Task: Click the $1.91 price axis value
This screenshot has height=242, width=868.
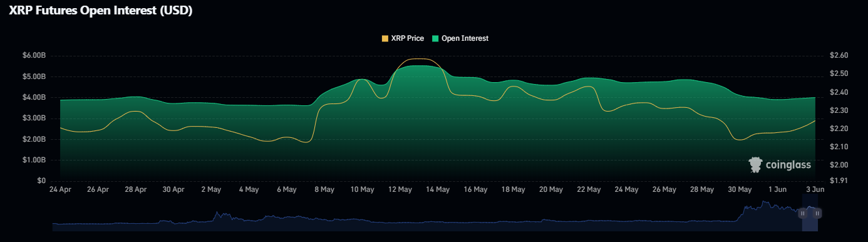Action: click(x=839, y=181)
